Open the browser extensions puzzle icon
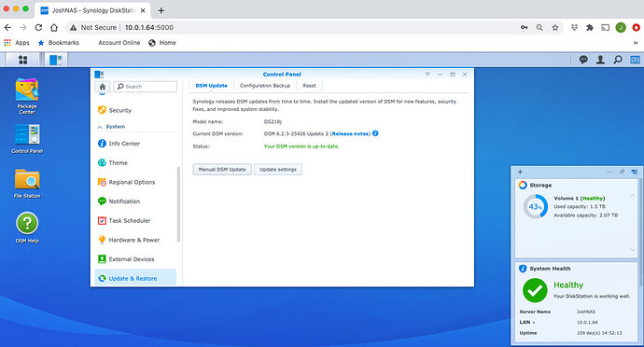 coord(590,27)
